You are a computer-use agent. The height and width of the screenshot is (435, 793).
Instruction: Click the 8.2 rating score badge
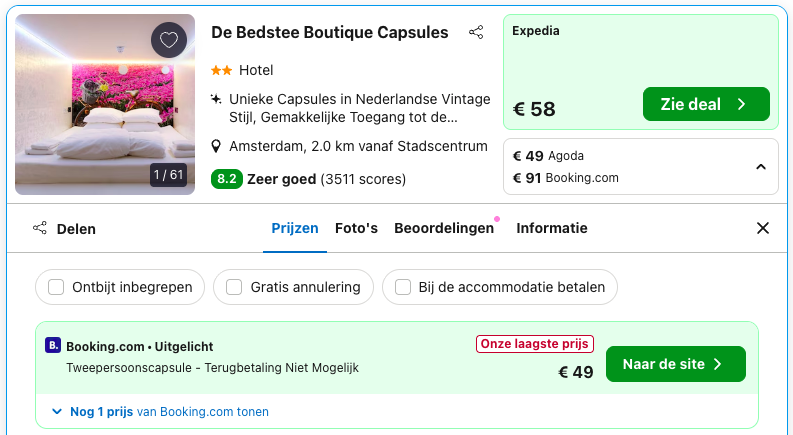point(227,180)
